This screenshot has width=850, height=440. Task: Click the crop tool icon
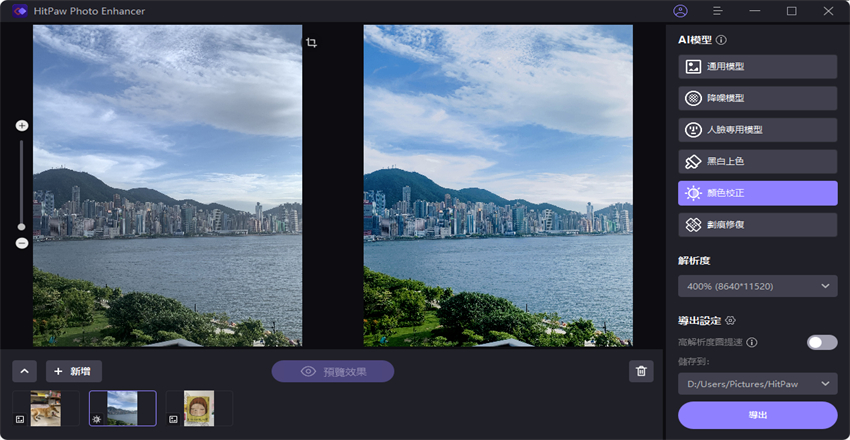pyautogui.click(x=312, y=43)
